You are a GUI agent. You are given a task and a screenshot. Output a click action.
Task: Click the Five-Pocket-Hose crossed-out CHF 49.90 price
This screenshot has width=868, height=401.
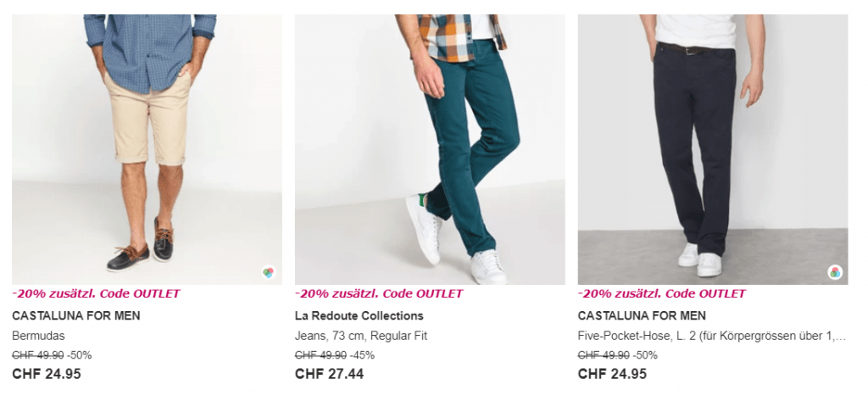pyautogui.click(x=604, y=355)
